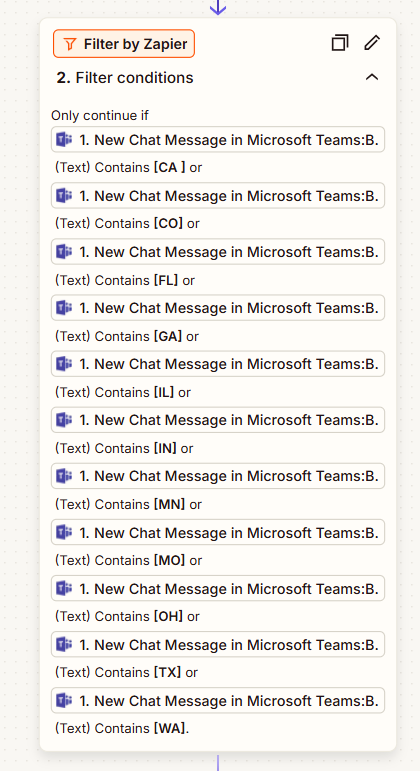Select the field above Contains [MO]
This screenshot has width=420, height=771.
[x=218, y=532]
